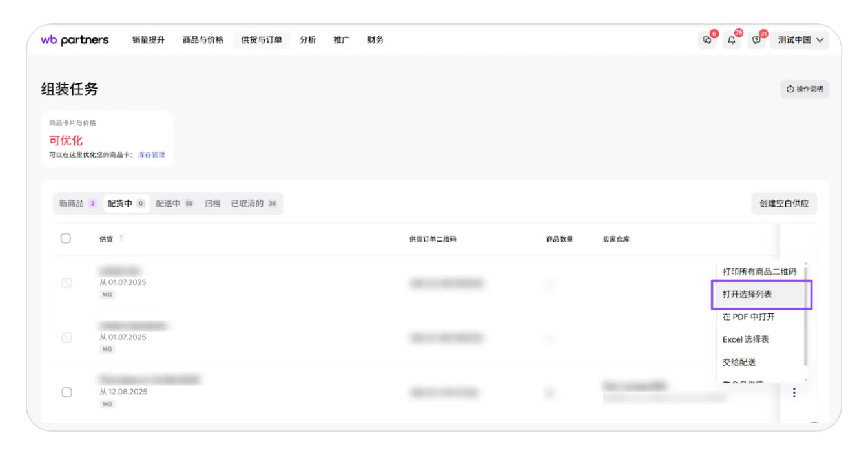Click the disabled select icon for second row
Screen dimensions: 868x455
[67, 337]
